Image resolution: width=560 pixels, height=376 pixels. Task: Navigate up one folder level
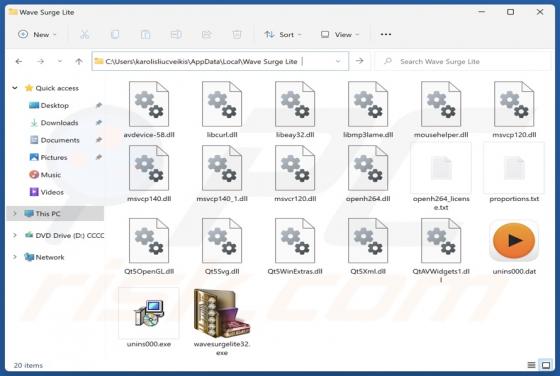tap(79, 61)
